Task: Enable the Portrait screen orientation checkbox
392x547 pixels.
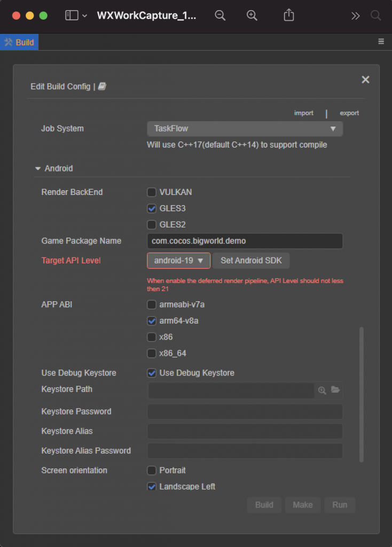Action: 151,470
